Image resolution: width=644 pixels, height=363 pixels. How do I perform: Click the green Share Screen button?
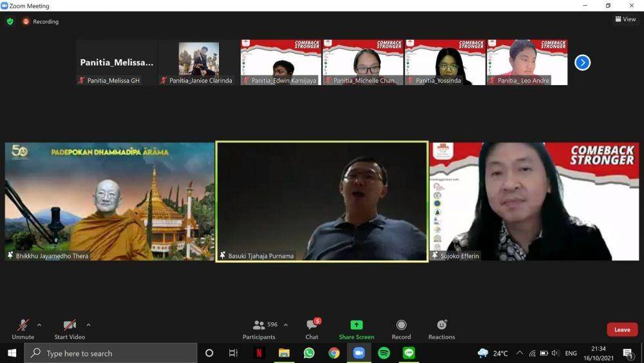click(356, 329)
